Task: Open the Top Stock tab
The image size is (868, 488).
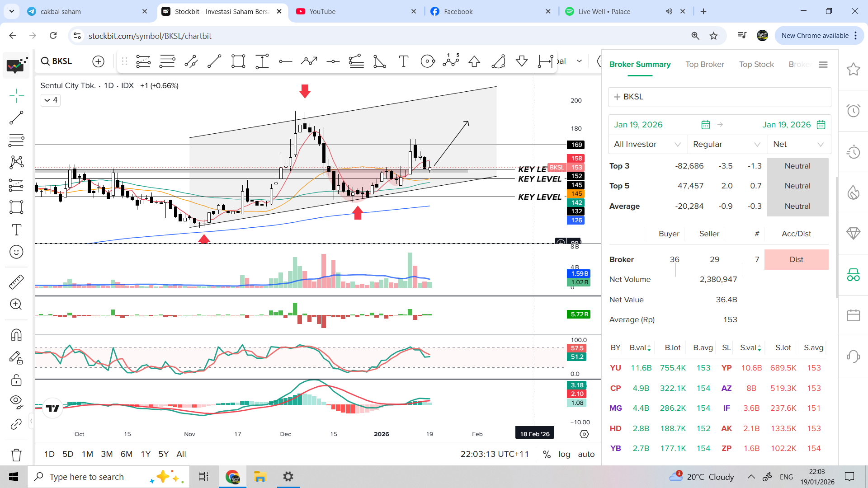Action: 756,64
